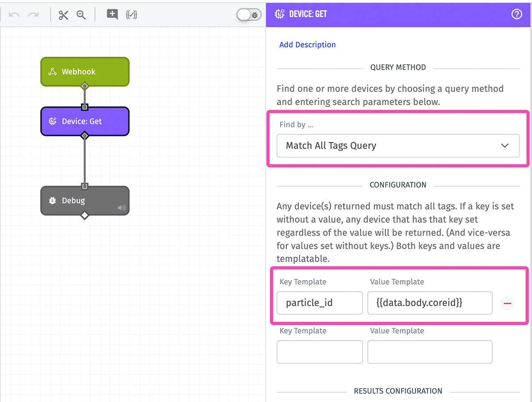Viewport: 532px width, 402px height.
Task: Click the Add Description link
Action: (307, 44)
